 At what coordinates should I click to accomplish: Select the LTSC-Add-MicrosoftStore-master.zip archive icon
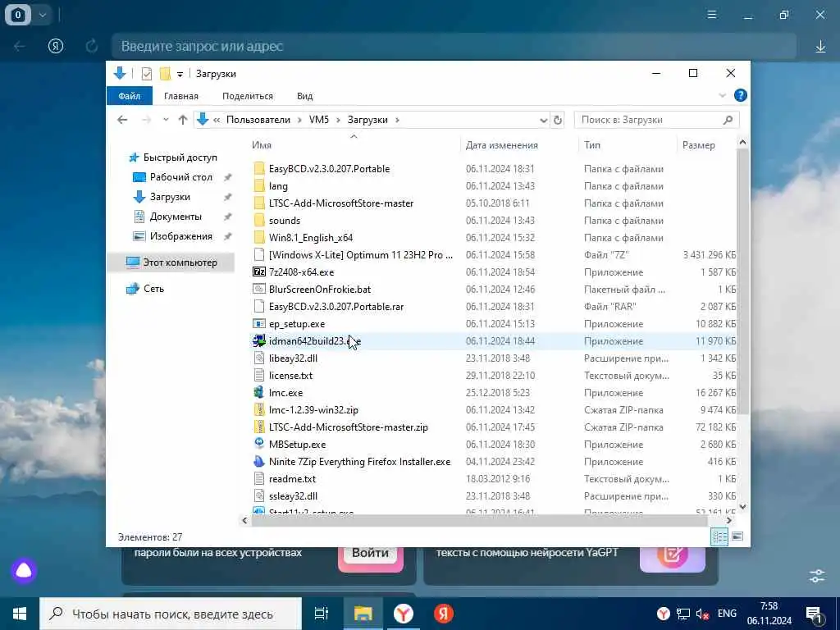[259, 427]
